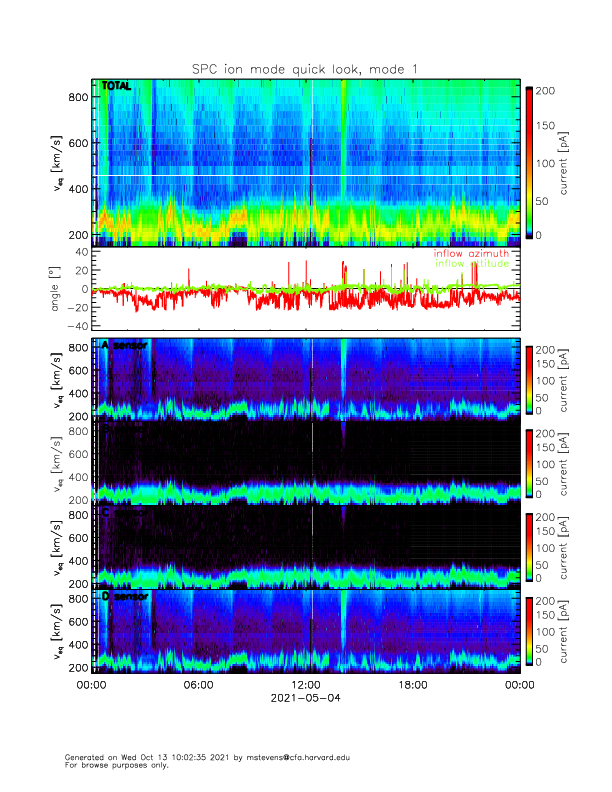Click the 06:00 time axis tick label

[x=198, y=685]
